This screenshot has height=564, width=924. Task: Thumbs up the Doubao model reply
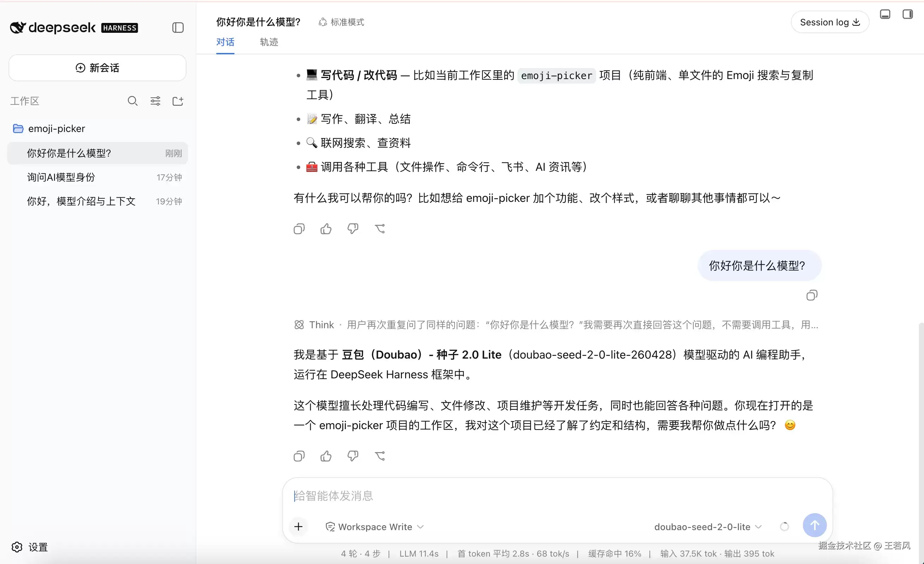click(326, 456)
